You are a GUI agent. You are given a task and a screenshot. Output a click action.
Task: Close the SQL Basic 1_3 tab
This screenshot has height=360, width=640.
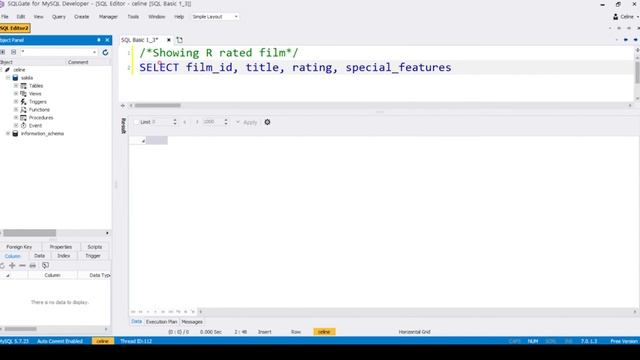[169, 40]
